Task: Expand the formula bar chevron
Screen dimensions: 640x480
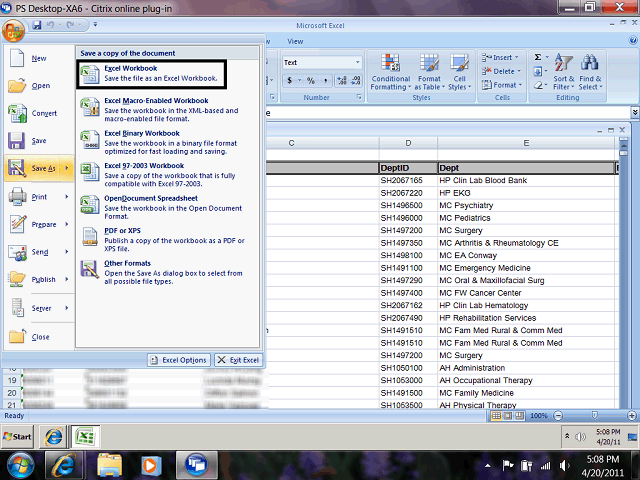Action: point(635,112)
